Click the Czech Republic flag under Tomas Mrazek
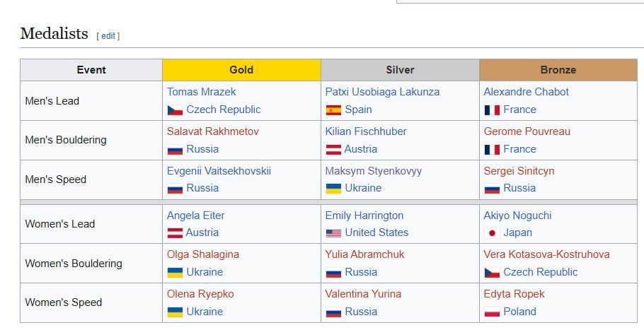Viewport: 644px width, 330px height. 175,110
